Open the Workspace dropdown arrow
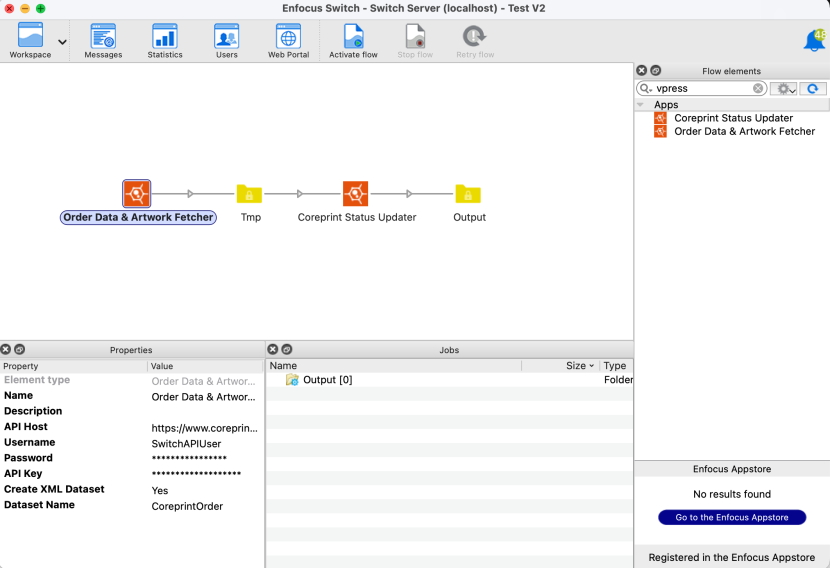 (x=63, y=42)
